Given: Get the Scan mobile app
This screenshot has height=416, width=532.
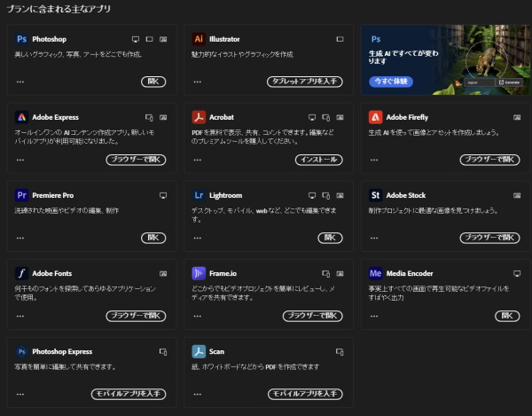Looking at the screenshot, I should click(305, 394).
